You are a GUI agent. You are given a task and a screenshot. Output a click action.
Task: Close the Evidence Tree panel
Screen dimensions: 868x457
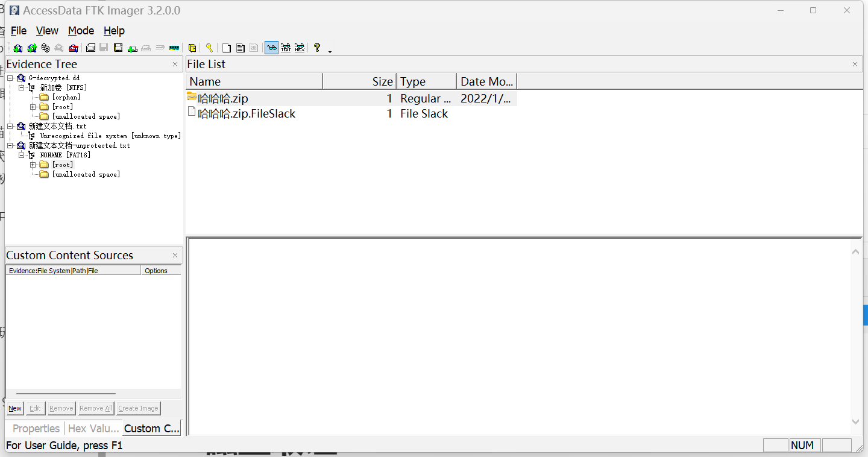coord(175,64)
